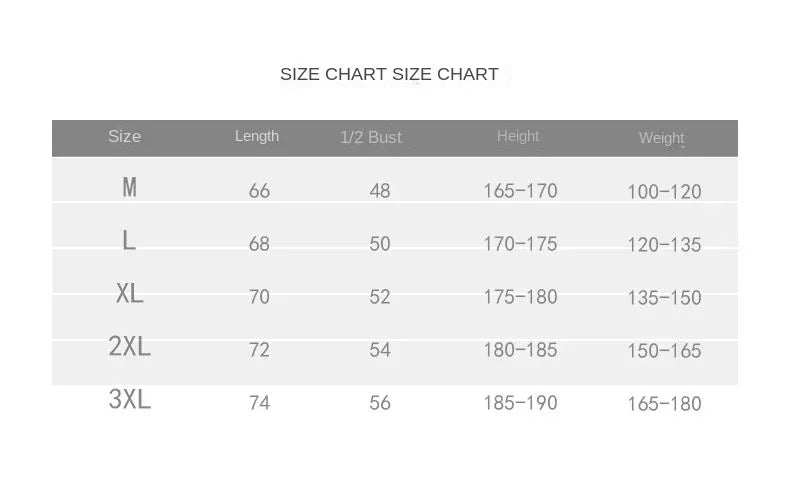
Task: Click the 1/2 Bust column header
Action: [x=371, y=137]
